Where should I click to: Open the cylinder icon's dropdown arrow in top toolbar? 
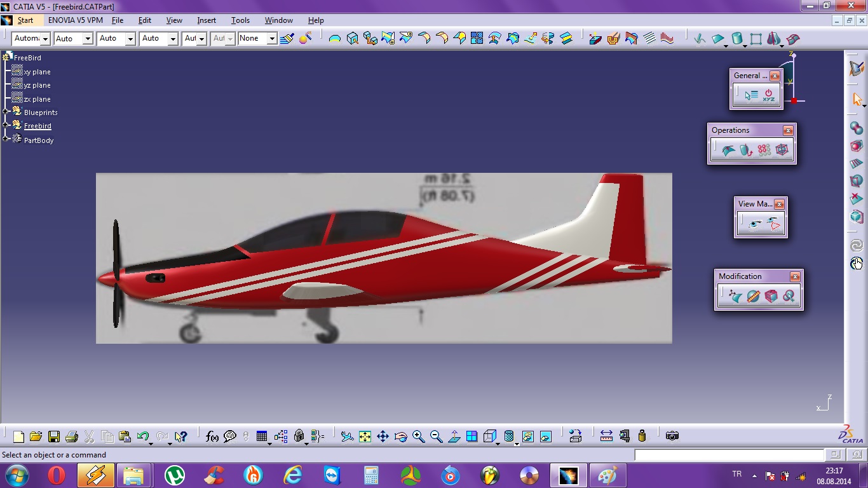click(745, 45)
